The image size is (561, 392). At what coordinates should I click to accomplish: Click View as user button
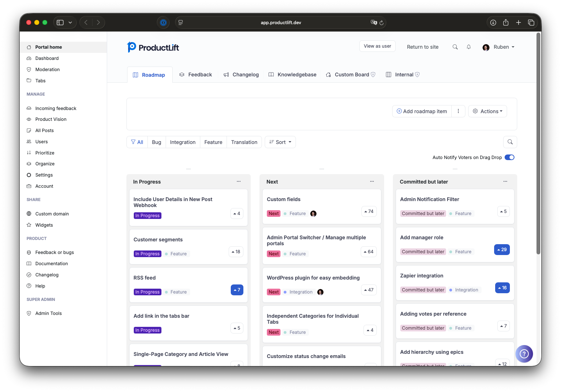pos(378,46)
